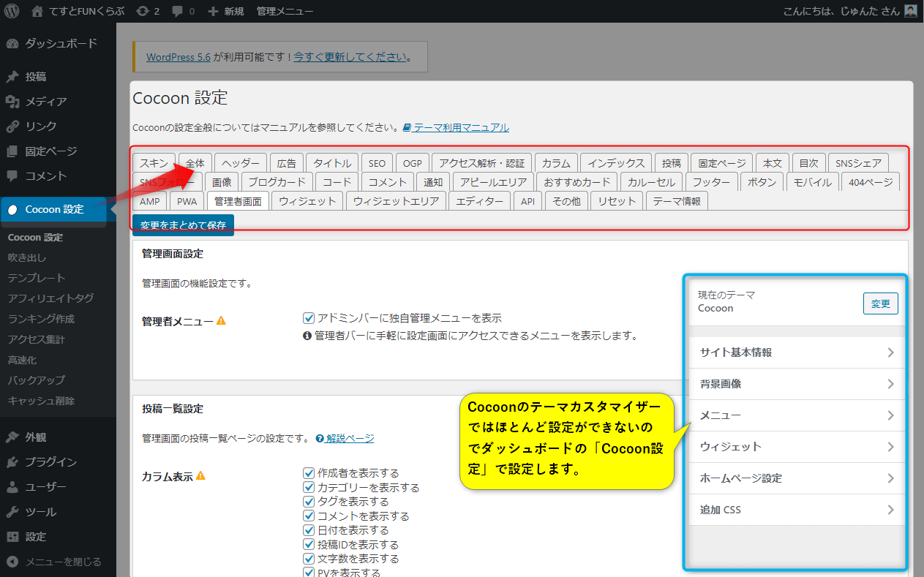Toggle 投稿IDを表示する checkbox
Screen dimensions: 924x577
coord(309,544)
